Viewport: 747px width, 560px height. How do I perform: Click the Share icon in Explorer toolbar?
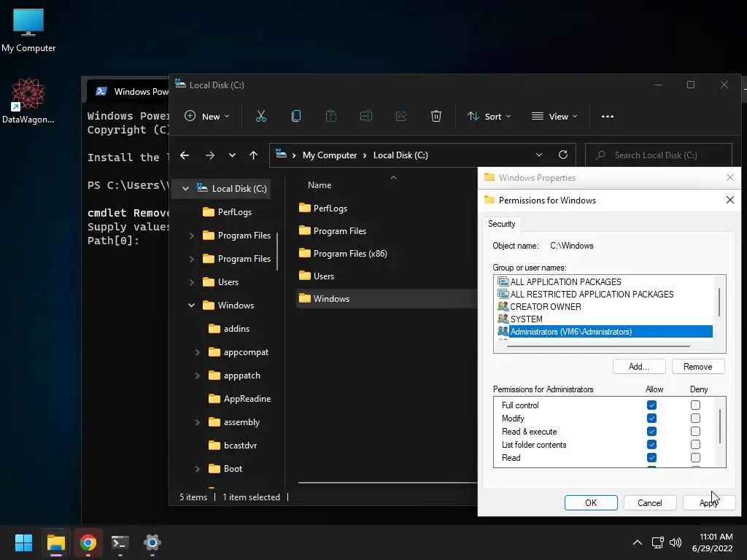coord(401,116)
